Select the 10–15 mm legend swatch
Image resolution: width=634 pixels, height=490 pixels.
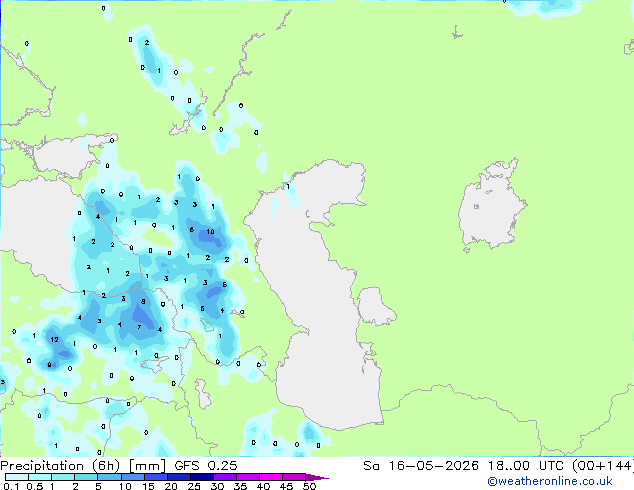[132, 477]
